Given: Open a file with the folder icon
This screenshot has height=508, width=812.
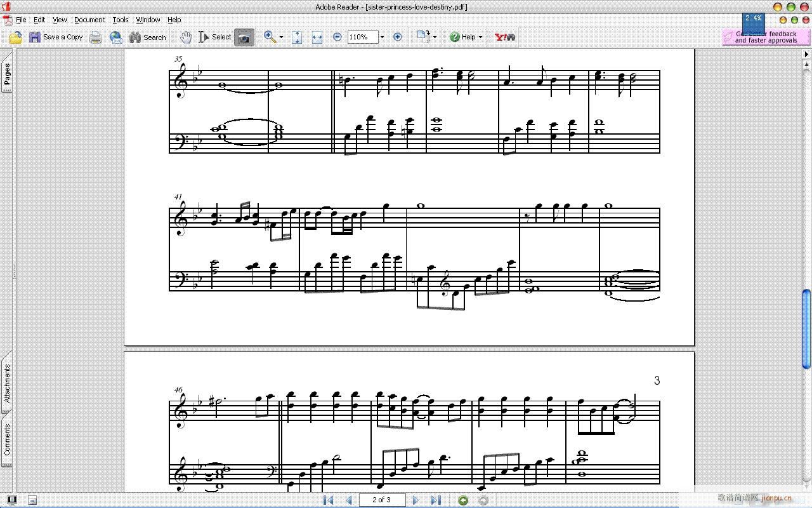Looking at the screenshot, I should tap(16, 37).
